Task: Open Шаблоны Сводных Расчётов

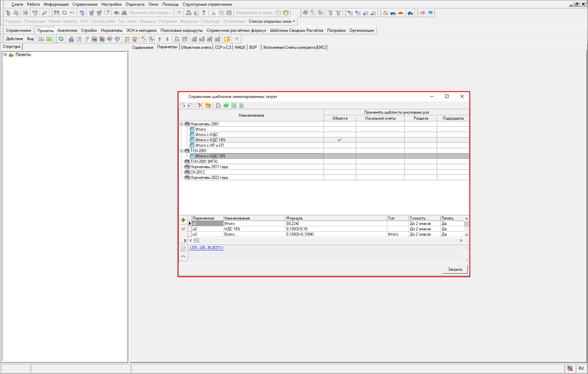Action: (x=297, y=30)
